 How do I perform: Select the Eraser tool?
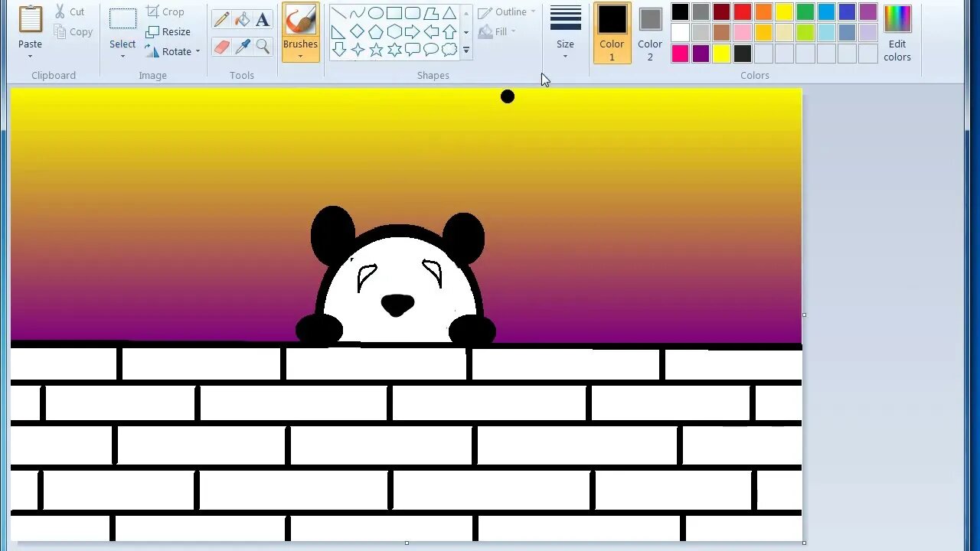pos(222,47)
